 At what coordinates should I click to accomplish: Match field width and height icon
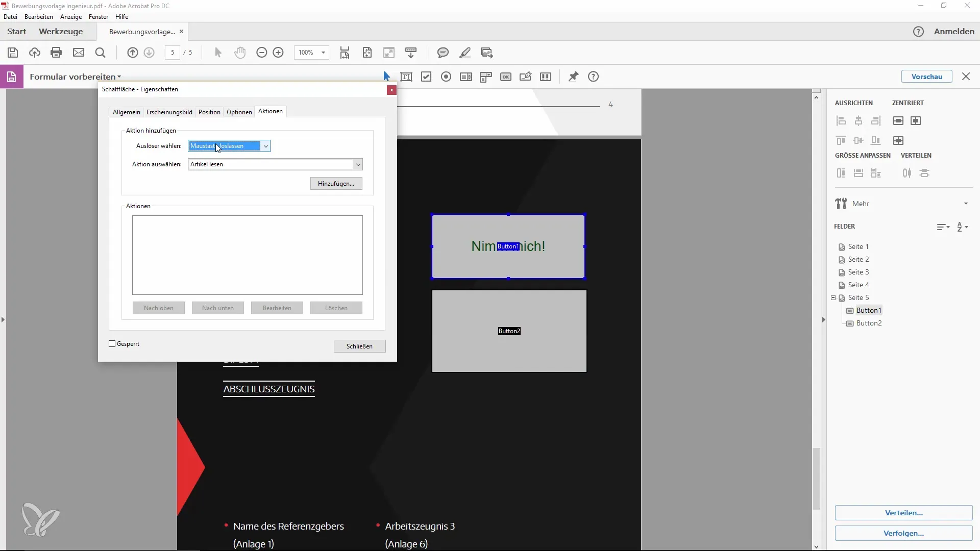tap(876, 173)
